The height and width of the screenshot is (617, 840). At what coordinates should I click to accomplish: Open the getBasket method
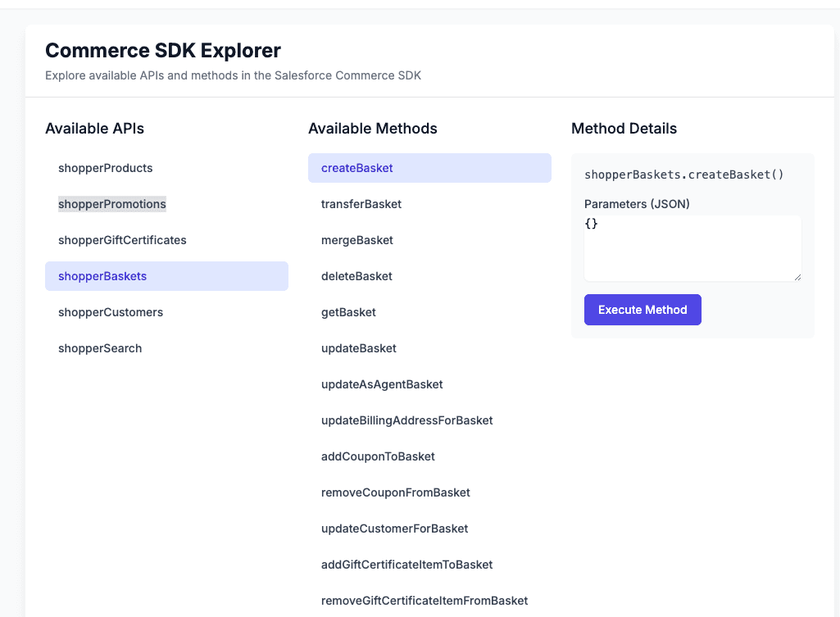tap(429, 312)
